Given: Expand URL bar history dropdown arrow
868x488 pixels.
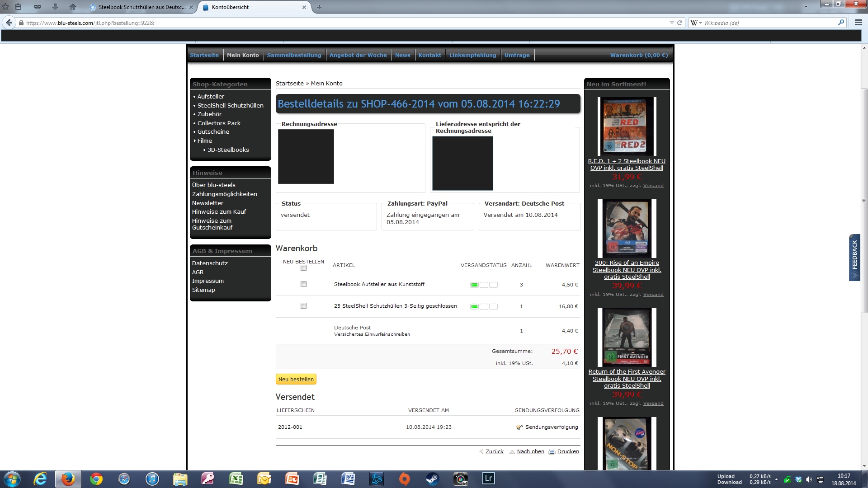Looking at the screenshot, I should point(672,23).
